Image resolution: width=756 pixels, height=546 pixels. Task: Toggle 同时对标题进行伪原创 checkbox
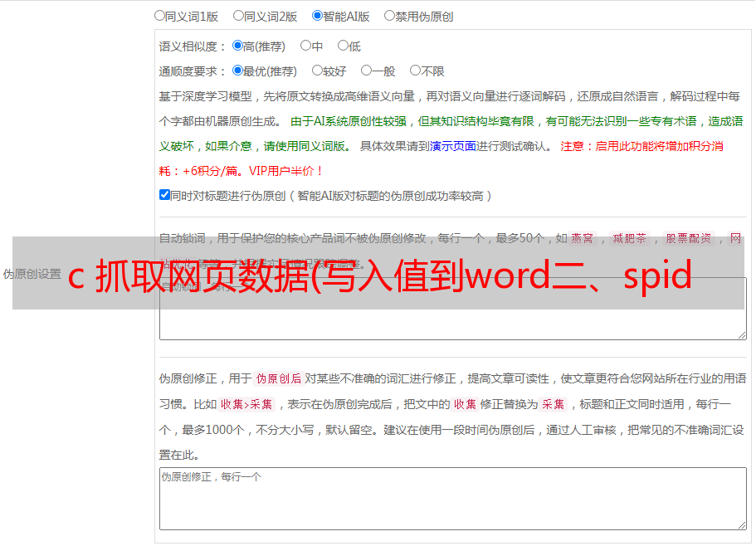(x=164, y=195)
